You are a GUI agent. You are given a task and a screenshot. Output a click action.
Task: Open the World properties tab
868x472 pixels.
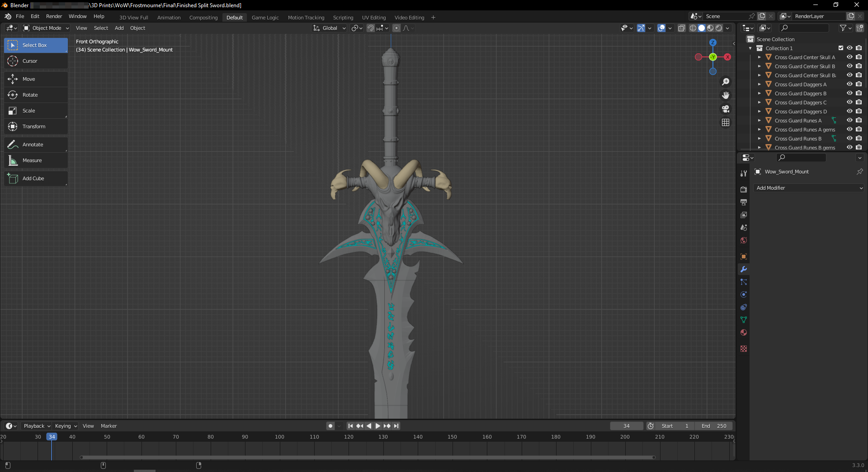[x=744, y=240]
